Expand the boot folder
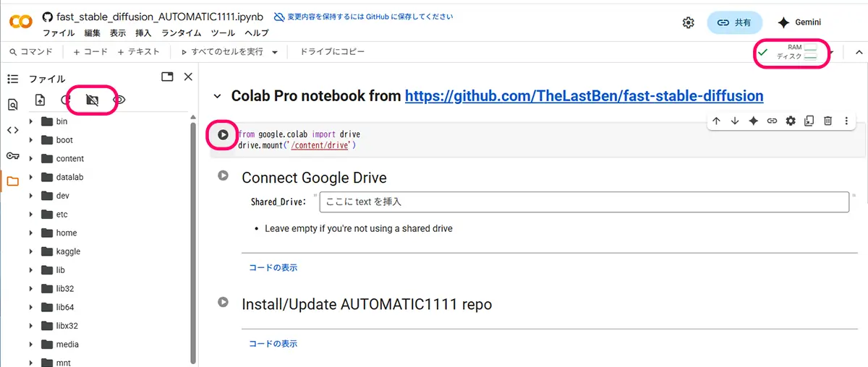The width and height of the screenshot is (868, 367). tap(31, 140)
